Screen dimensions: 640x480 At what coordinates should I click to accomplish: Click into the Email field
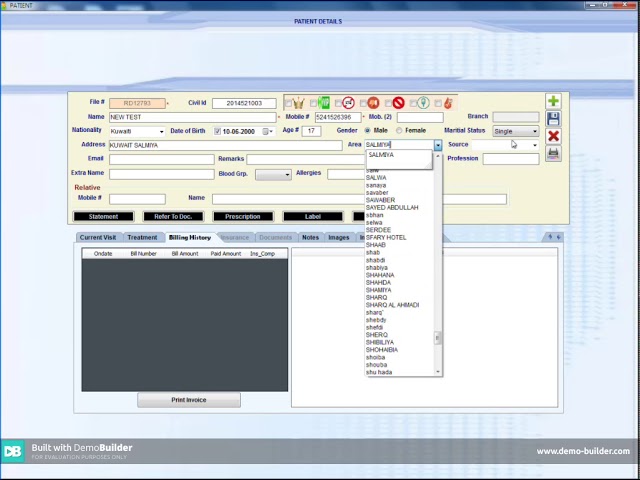pyautogui.click(x=162, y=159)
